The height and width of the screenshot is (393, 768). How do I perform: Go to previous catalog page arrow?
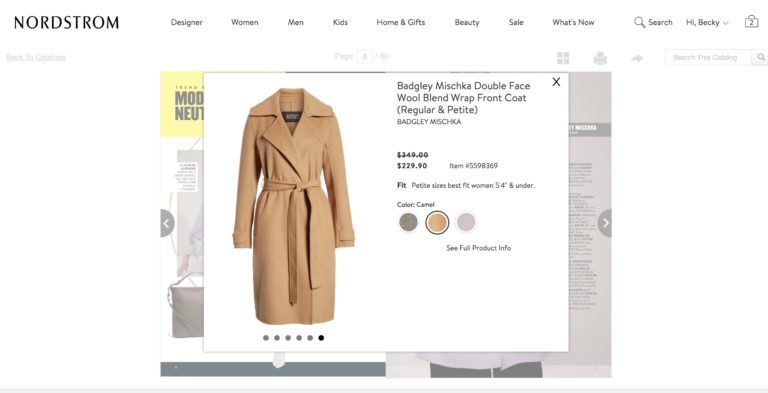click(x=167, y=223)
